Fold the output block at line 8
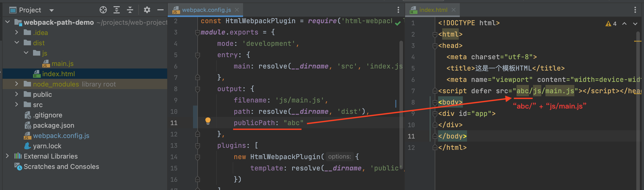This screenshot has width=644, height=190. click(198, 89)
